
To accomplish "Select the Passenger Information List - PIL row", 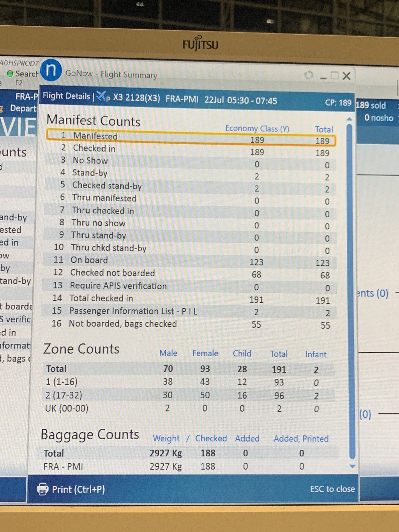I will [x=191, y=311].
